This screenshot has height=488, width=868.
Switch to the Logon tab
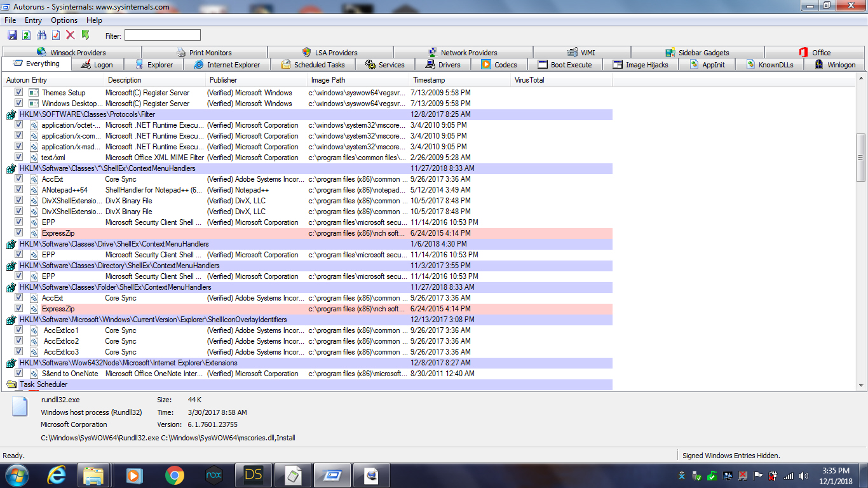point(97,65)
